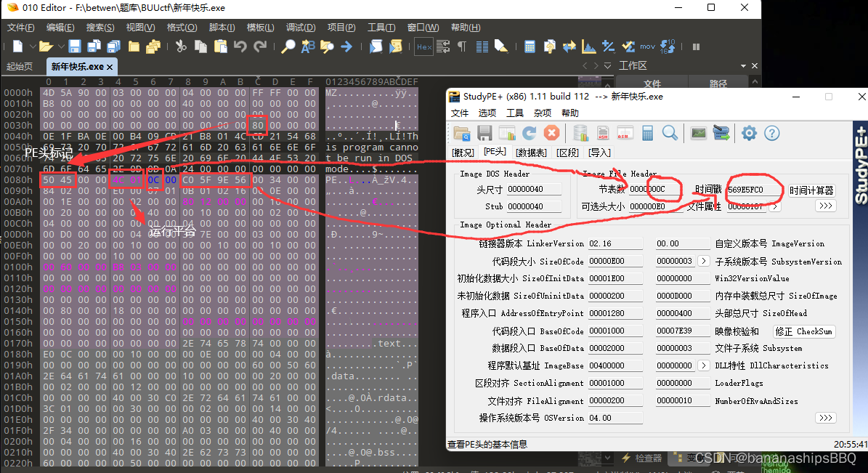Switch to [数据表] tab in StudyPE+

(531, 153)
